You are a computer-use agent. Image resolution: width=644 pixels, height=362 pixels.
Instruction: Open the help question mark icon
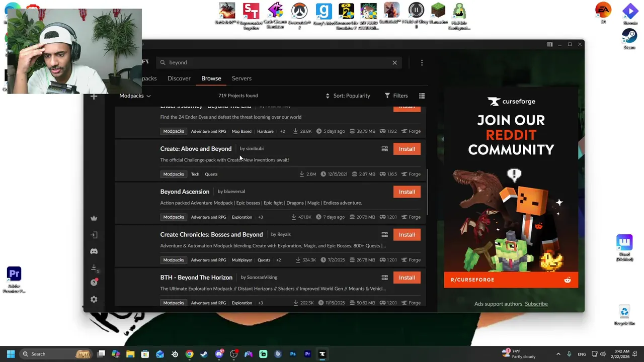(x=94, y=283)
